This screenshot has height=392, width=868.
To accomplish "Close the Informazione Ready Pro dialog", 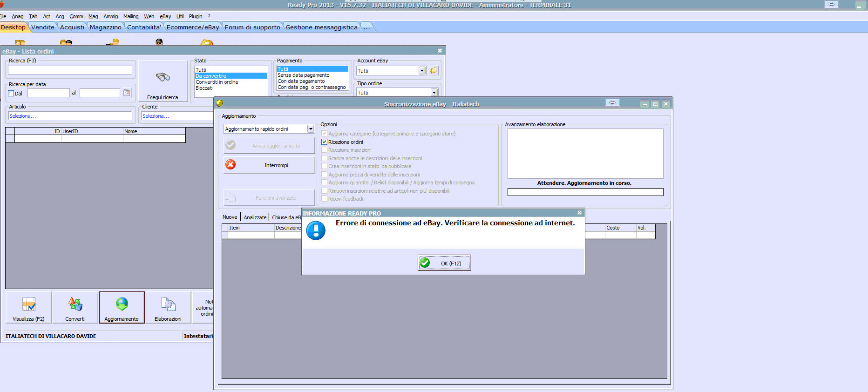I will point(579,213).
